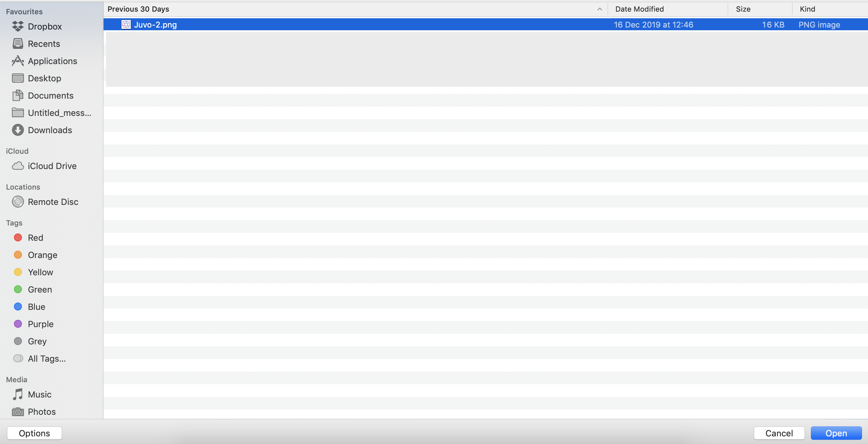The height and width of the screenshot is (444, 868).
Task: Browse the Remote Disc location
Action: 53,202
